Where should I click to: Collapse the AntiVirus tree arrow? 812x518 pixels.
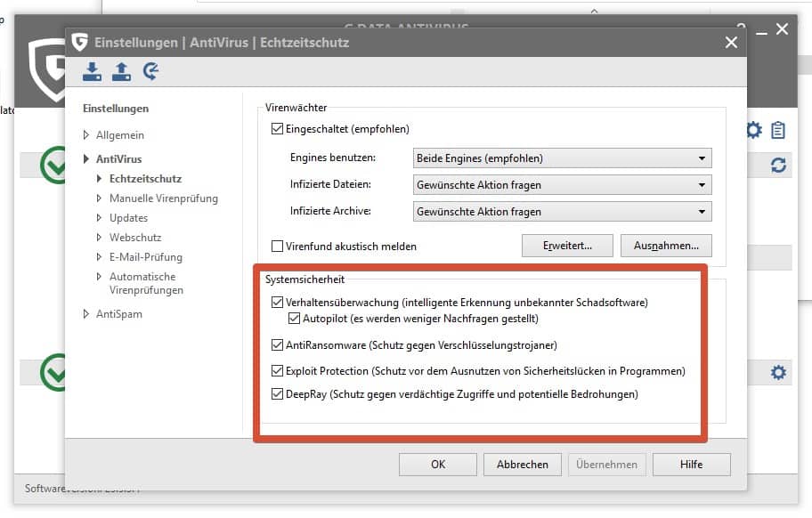click(x=86, y=158)
